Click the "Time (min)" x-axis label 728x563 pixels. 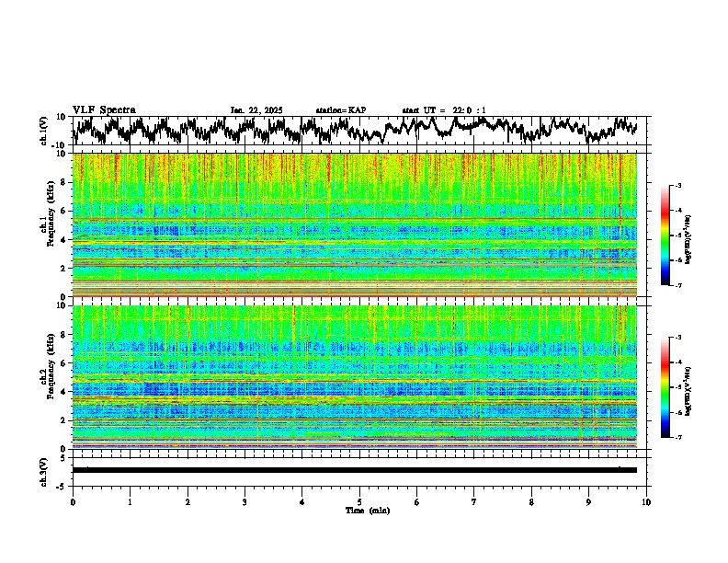pos(368,511)
